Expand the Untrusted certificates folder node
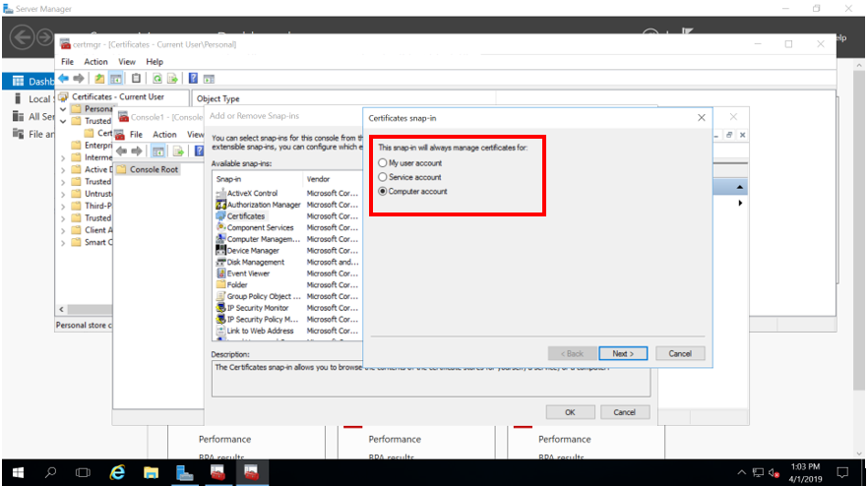 [63, 194]
